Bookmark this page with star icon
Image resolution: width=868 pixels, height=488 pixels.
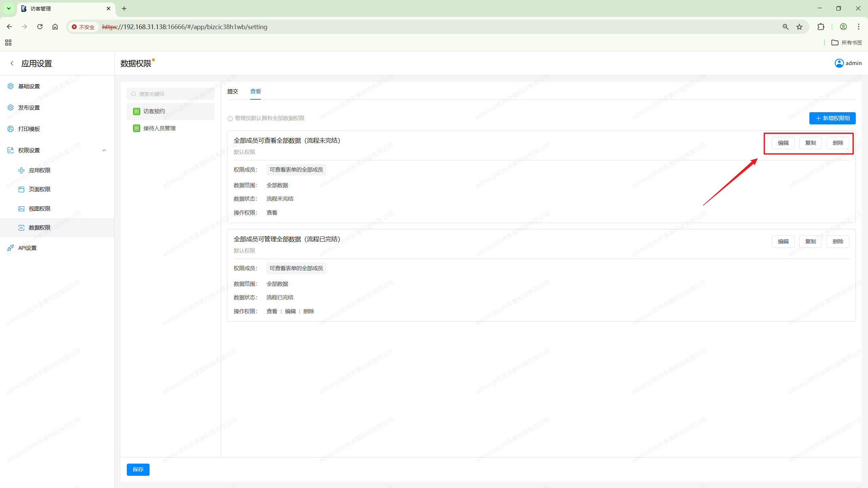[x=799, y=27]
